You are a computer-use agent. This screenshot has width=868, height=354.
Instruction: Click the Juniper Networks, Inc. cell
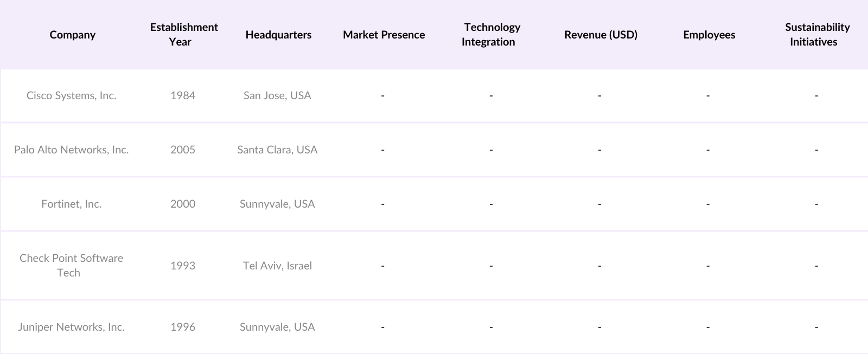tap(72, 327)
